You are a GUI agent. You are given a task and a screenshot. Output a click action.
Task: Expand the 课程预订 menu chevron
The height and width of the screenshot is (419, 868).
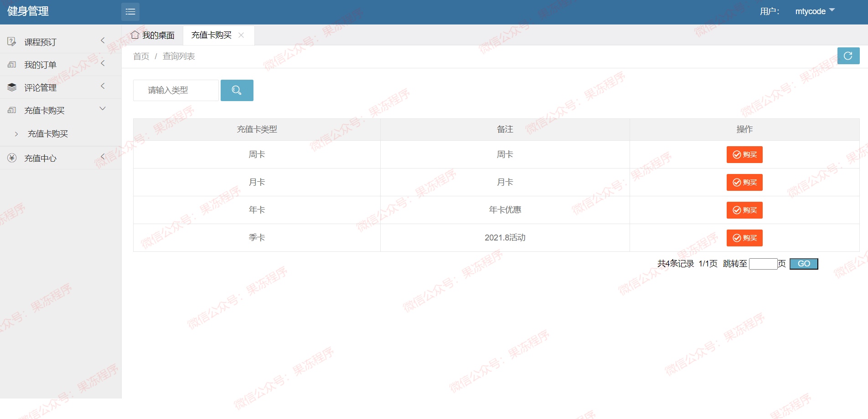pyautogui.click(x=103, y=41)
